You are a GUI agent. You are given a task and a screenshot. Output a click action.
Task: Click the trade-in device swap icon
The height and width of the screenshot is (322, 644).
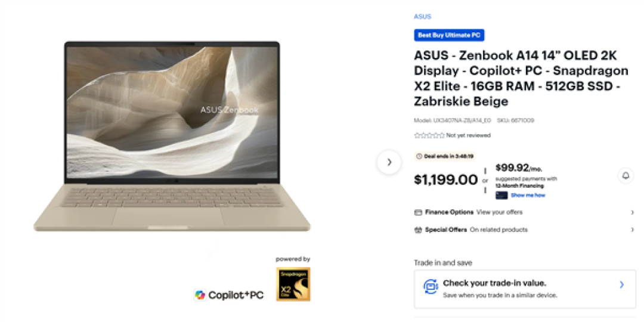point(431,286)
